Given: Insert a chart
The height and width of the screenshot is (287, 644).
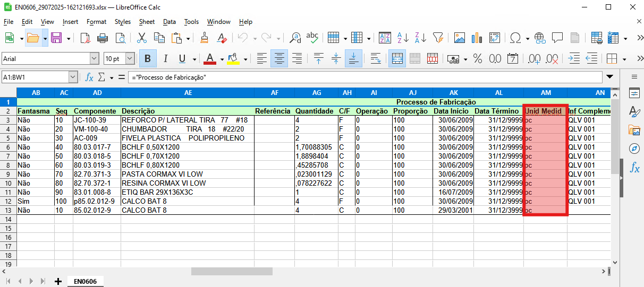Looking at the screenshot, I should pos(477,38).
